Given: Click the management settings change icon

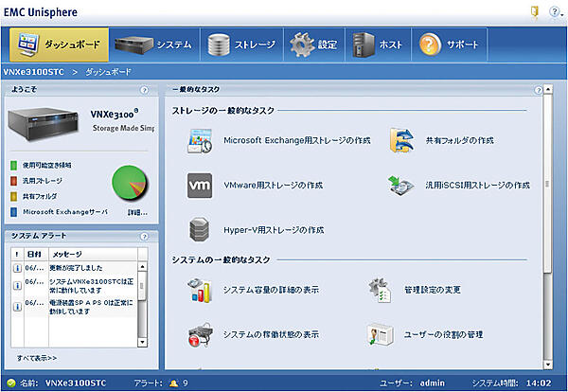Looking at the screenshot, I should point(381,288).
